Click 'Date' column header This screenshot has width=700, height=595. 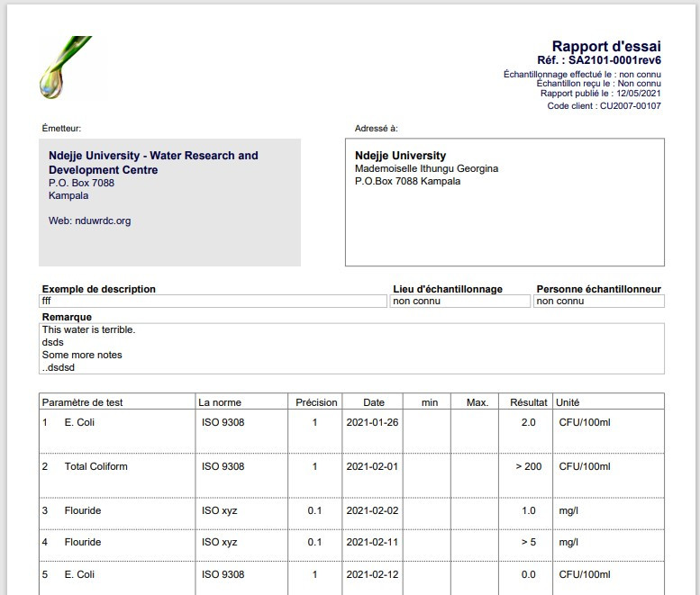click(x=374, y=402)
